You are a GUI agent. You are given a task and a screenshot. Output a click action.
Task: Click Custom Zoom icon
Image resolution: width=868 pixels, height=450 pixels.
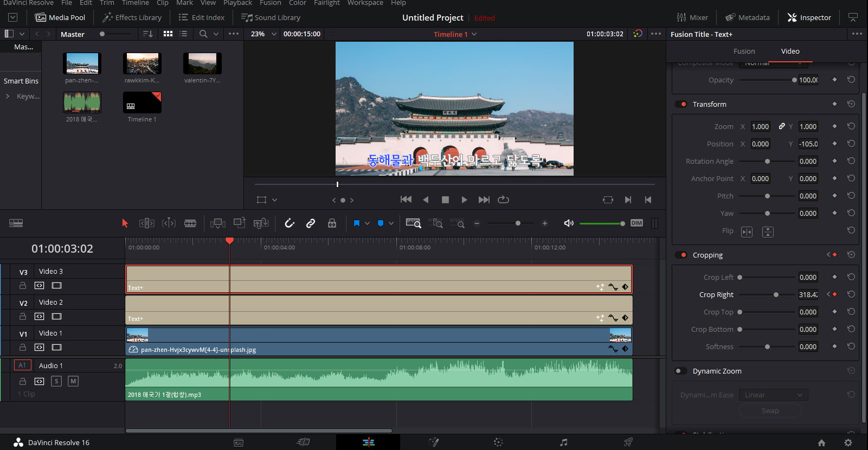[456, 223]
